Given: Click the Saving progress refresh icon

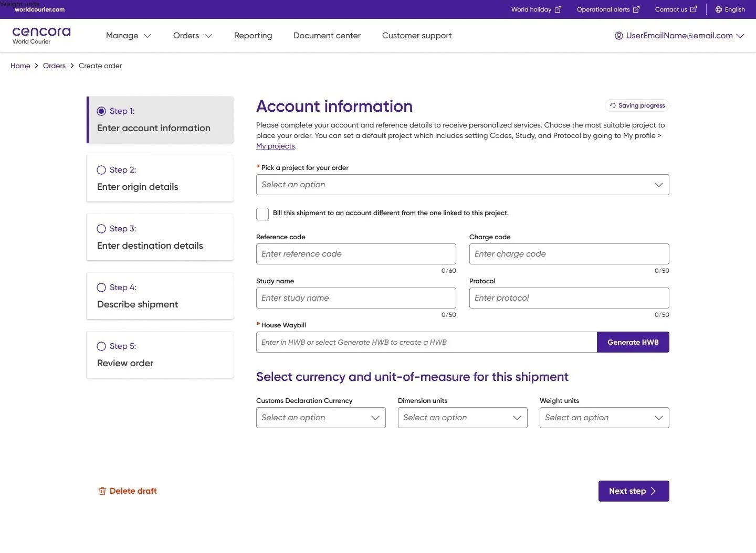Looking at the screenshot, I should coord(613,105).
